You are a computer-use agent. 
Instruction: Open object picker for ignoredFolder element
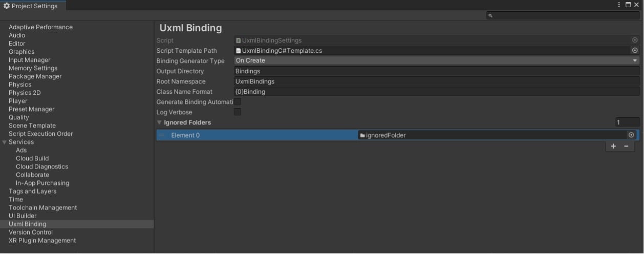click(x=631, y=135)
